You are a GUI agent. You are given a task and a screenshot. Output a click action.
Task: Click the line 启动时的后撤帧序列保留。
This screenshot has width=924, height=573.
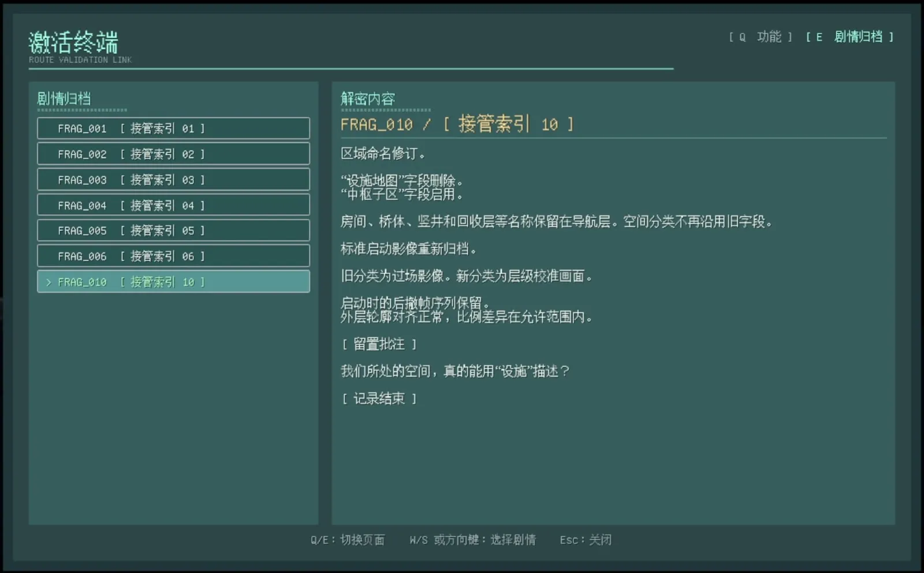coord(415,303)
